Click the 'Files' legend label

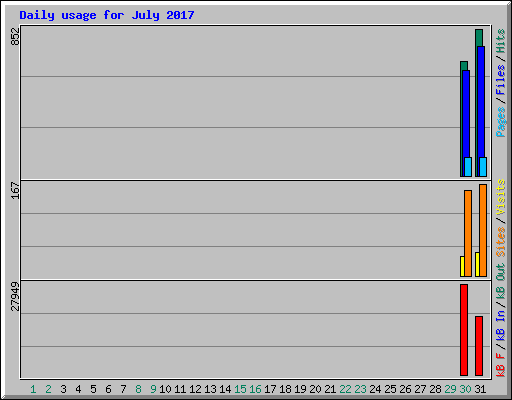click(501, 80)
